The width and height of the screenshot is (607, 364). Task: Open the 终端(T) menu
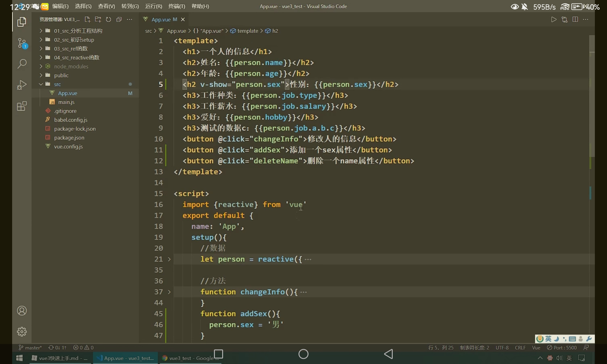pyautogui.click(x=177, y=6)
